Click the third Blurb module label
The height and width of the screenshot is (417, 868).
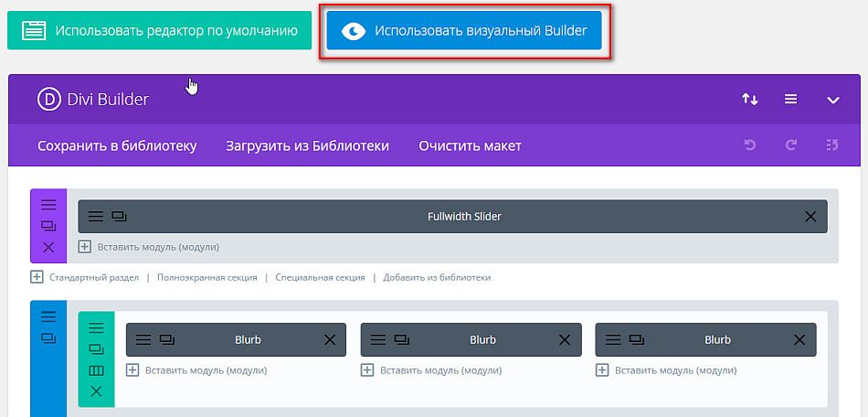coord(717,340)
